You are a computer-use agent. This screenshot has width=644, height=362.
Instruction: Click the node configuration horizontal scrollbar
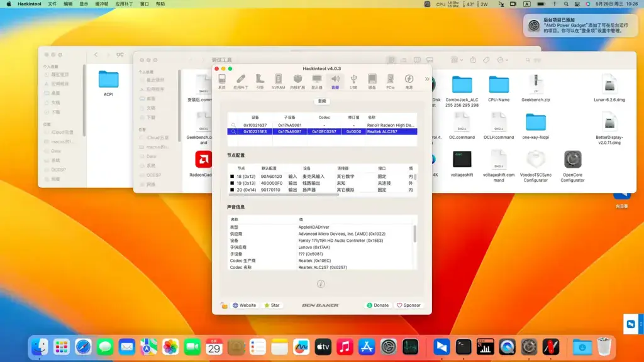coord(284,195)
